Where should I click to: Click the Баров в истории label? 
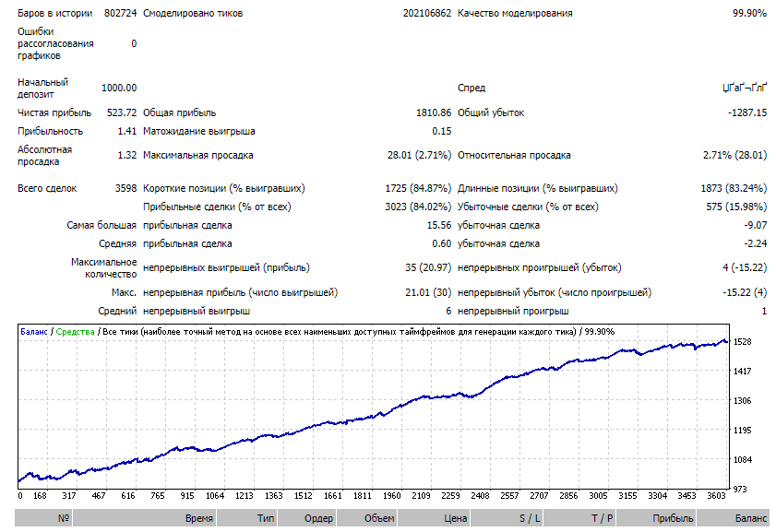55,13
